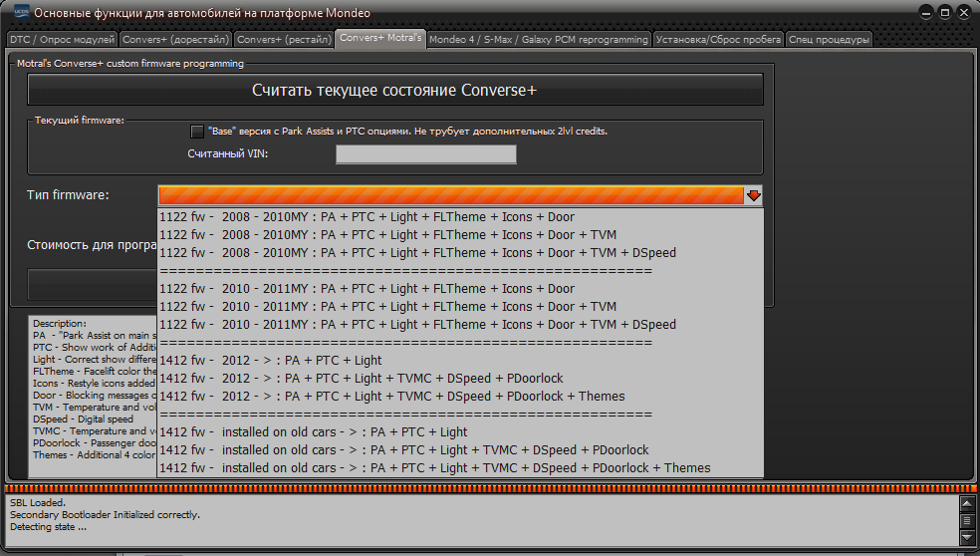Choose 2008-2010MY firmware ending with Door + TVM
The image size is (980, 556).
(x=460, y=235)
